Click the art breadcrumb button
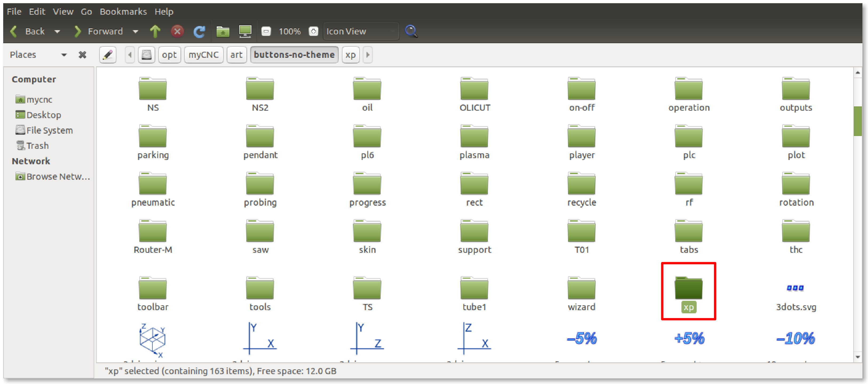This screenshot has width=868, height=384. (236, 54)
